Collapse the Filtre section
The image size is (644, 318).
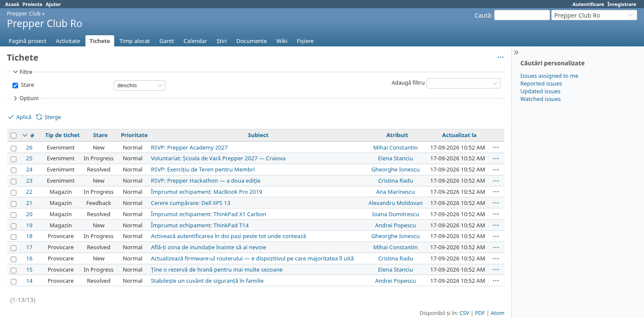click(x=23, y=72)
